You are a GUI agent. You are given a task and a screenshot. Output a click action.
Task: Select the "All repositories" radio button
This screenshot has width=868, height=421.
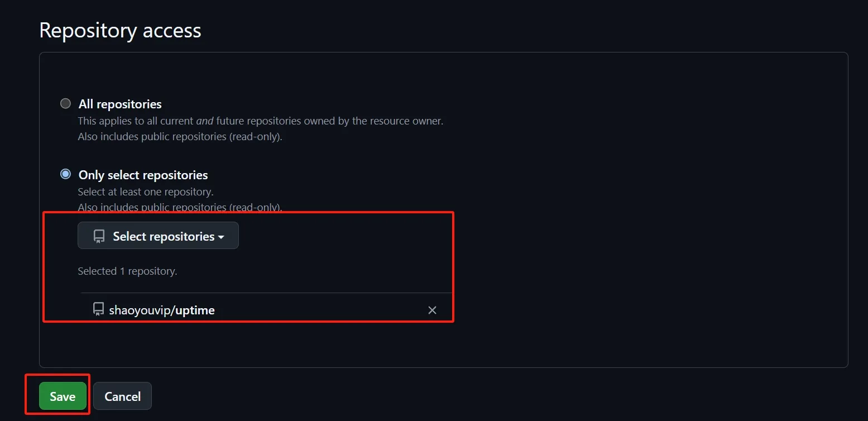(x=66, y=103)
